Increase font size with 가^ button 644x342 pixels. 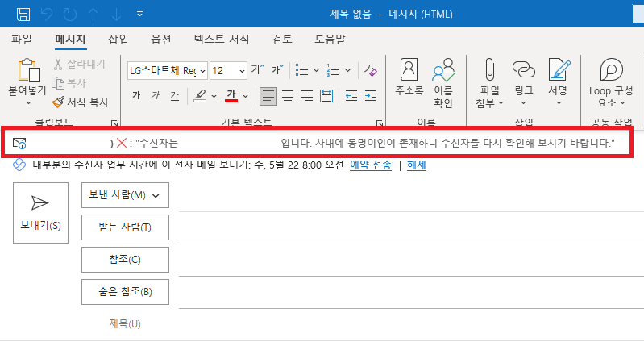[x=258, y=69]
